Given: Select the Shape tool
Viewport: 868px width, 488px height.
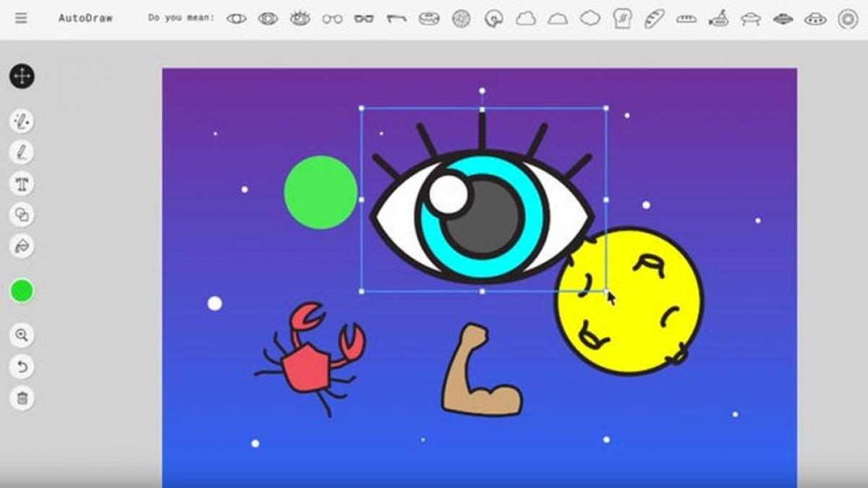Looking at the screenshot, I should 21,215.
